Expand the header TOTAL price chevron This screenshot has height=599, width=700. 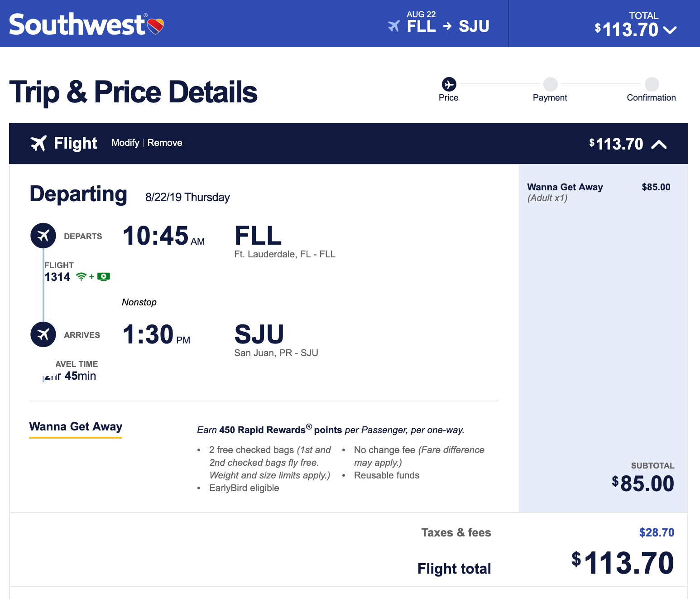(670, 30)
